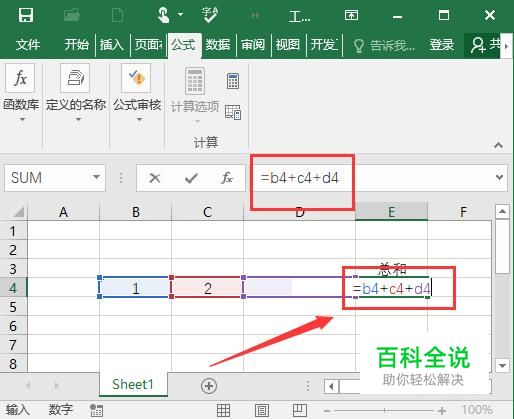Viewport: 514px width, 419px height.
Task: Select row 6 header
Action: click(x=13, y=325)
